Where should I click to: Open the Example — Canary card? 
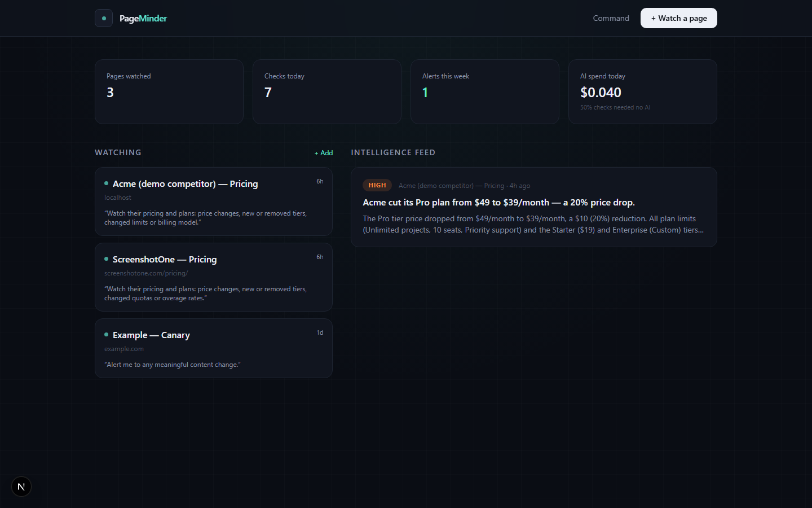214,348
